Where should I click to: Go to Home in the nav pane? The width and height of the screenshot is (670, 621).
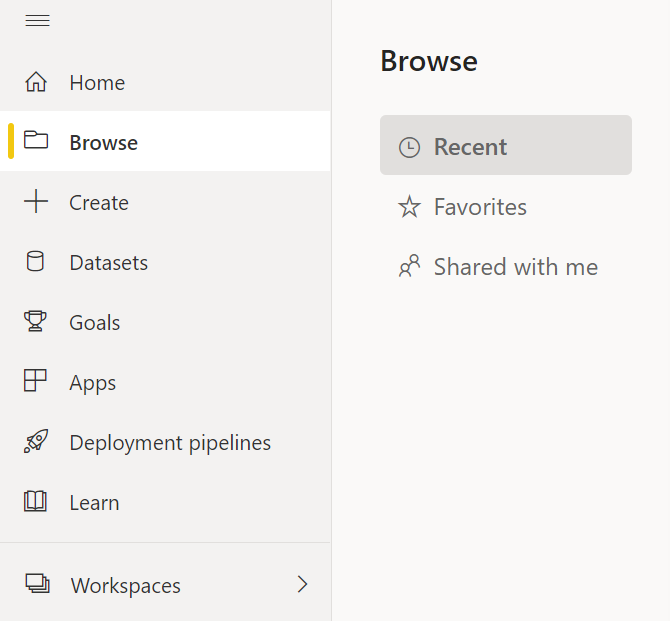tap(97, 82)
